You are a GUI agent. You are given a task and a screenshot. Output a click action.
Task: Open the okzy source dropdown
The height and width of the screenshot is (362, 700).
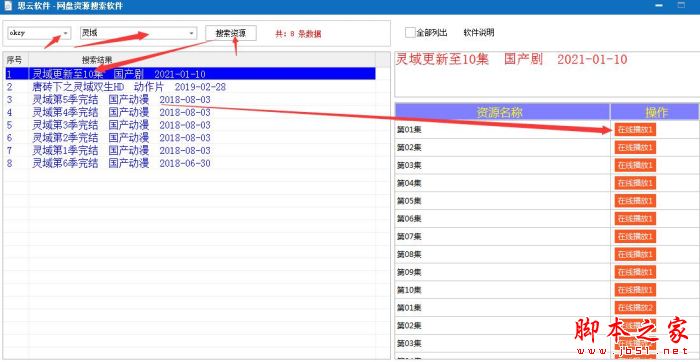coord(39,33)
